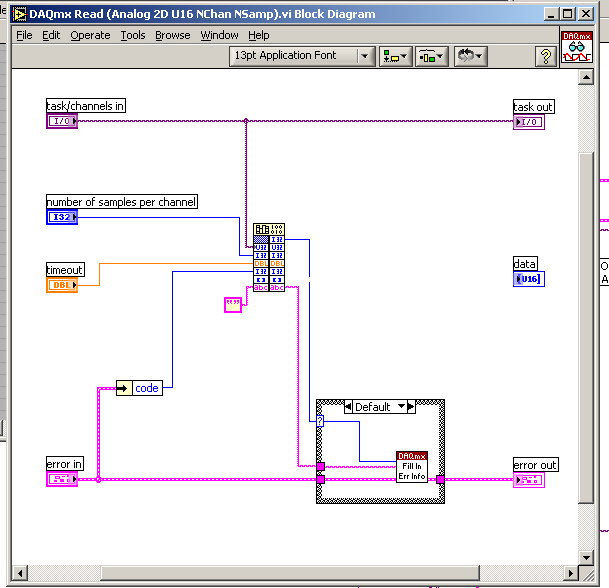The image size is (609, 588).
Task: Open the Tools menu
Action: click(132, 35)
